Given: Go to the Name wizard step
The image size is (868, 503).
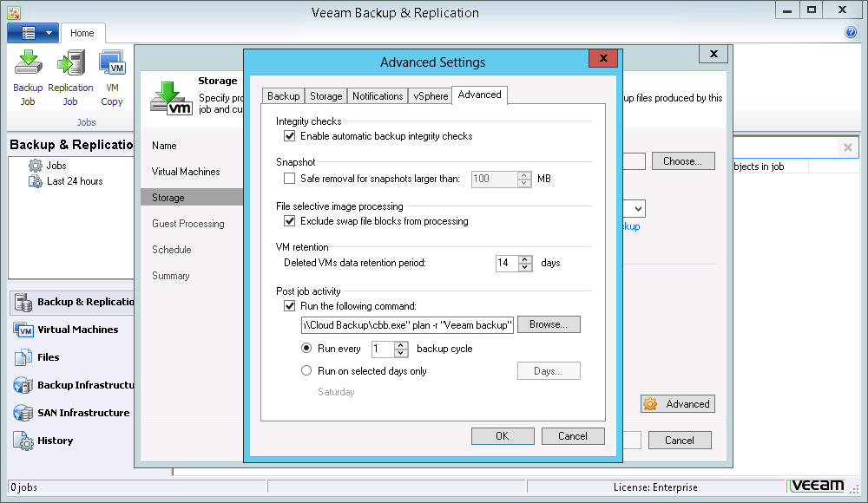Looking at the screenshot, I should pyautogui.click(x=164, y=146).
